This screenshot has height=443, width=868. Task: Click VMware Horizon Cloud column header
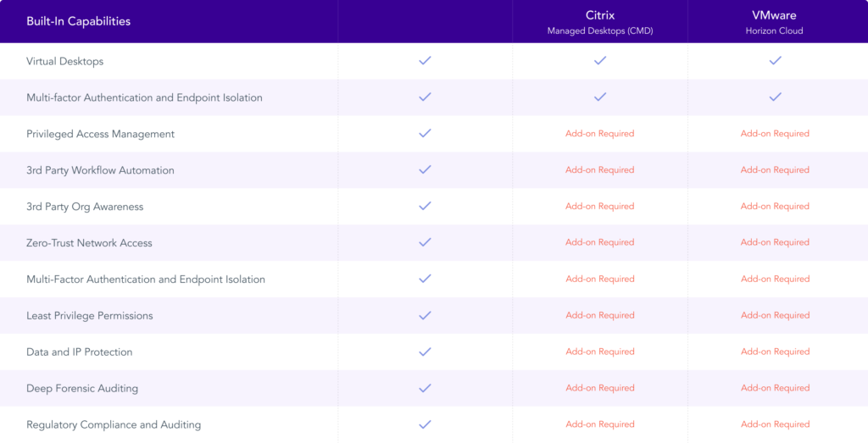[774, 22]
